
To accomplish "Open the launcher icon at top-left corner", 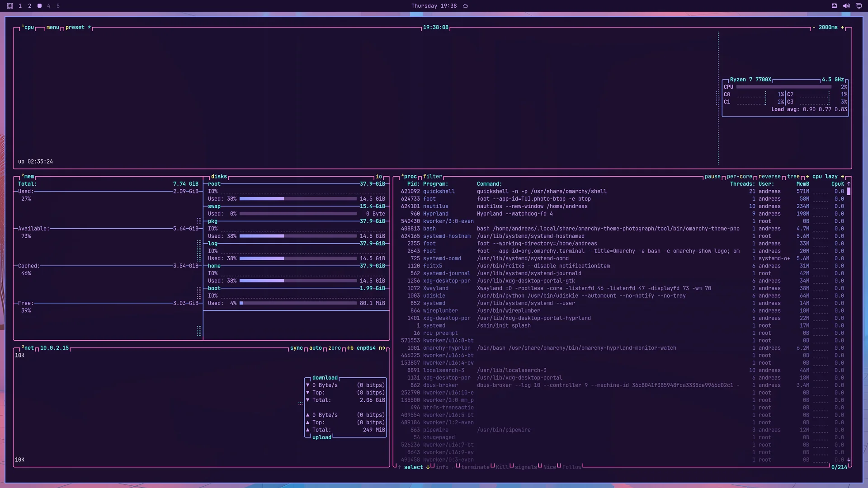I will 10,6.
